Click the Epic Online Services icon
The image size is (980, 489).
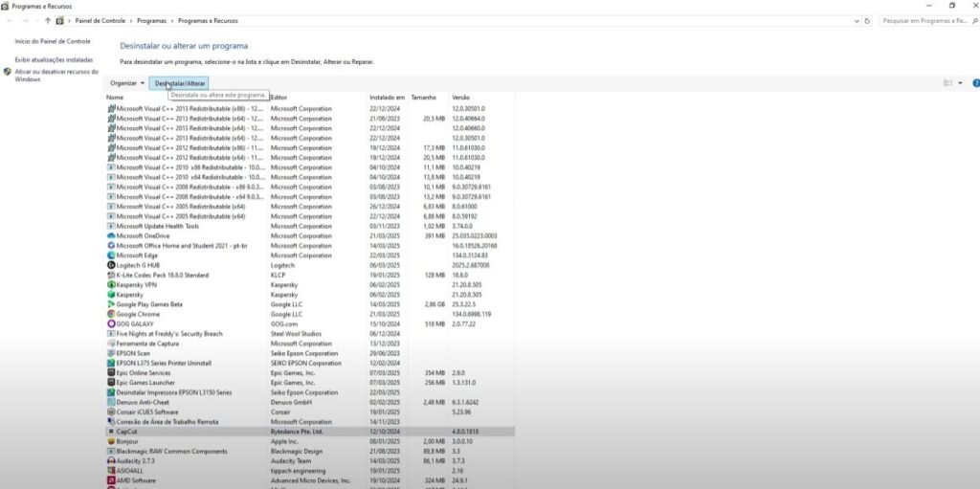111,372
